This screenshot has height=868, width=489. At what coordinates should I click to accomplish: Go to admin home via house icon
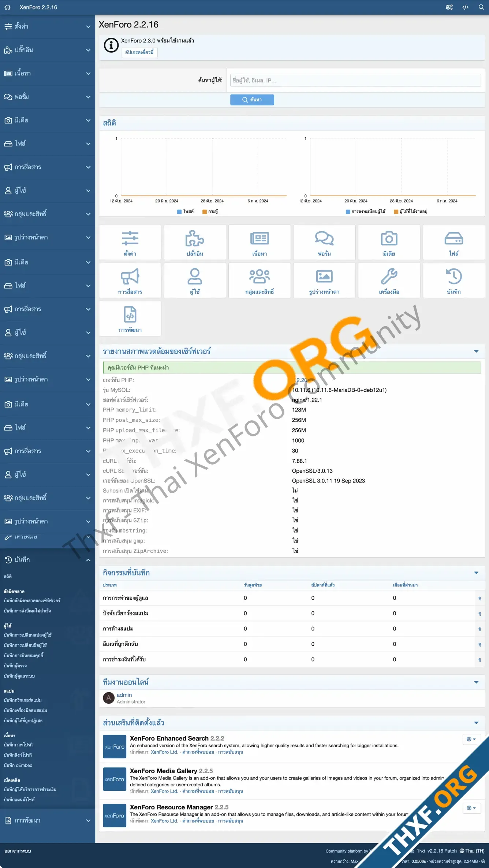7,7
